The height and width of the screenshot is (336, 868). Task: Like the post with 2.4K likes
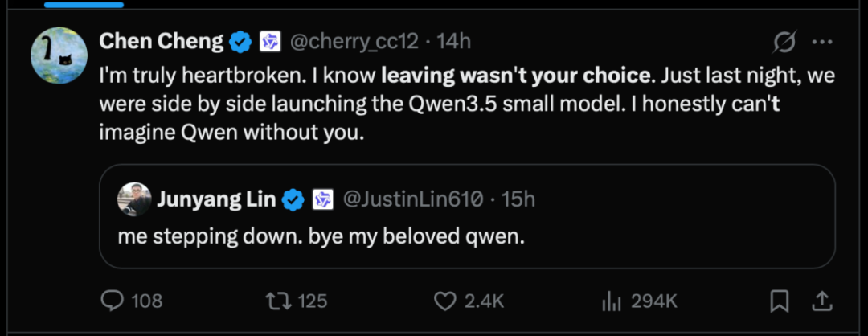tap(444, 301)
